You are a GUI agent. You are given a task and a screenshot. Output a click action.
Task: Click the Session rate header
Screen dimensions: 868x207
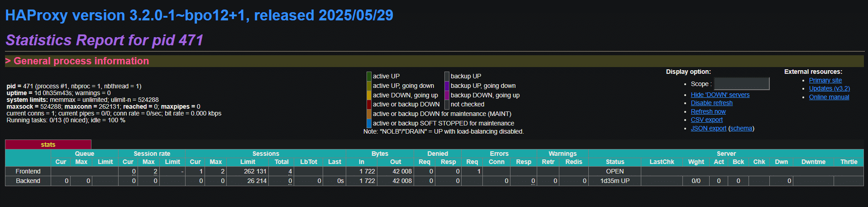point(152,154)
